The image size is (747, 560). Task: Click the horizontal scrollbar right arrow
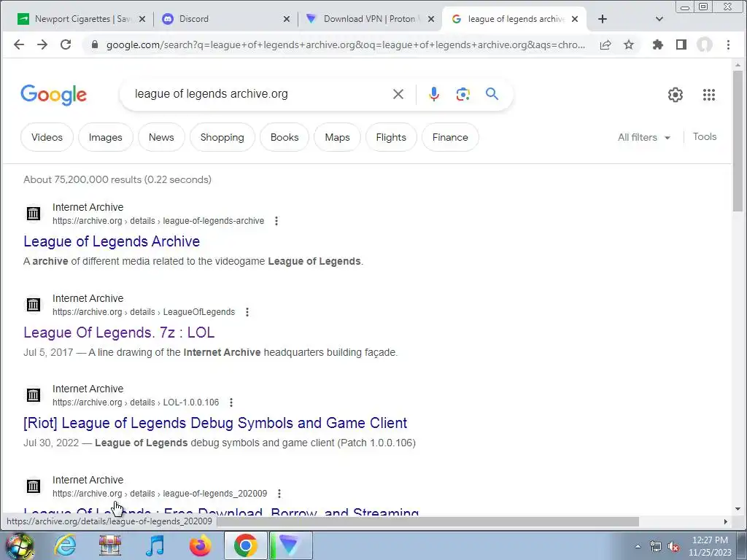click(x=726, y=521)
